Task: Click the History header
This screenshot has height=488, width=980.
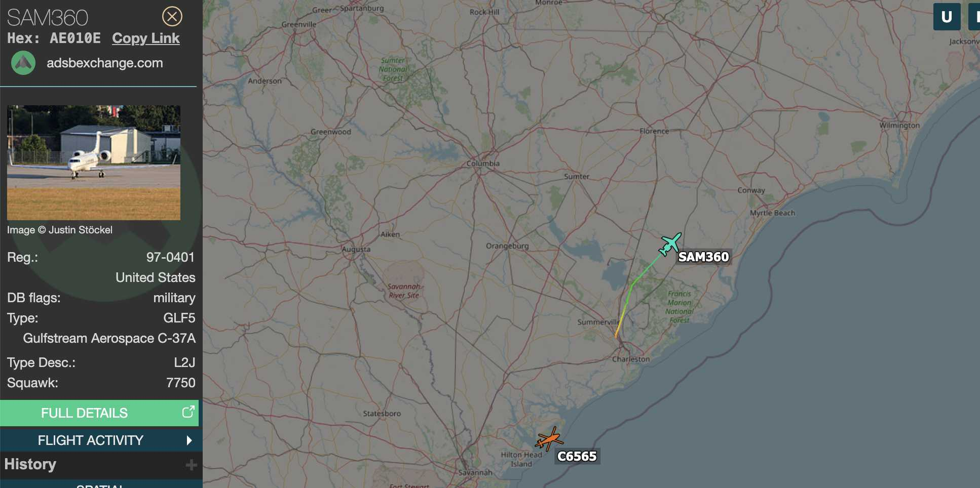Action: [30, 464]
